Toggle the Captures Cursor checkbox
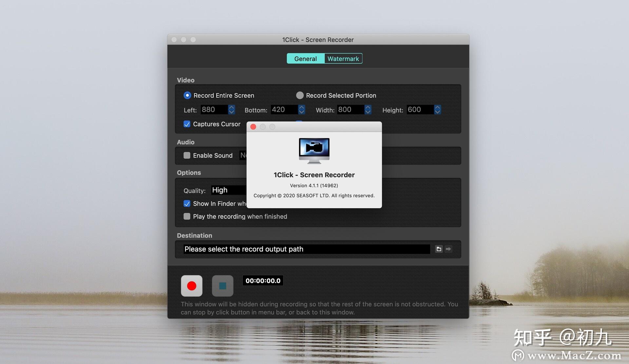 [x=187, y=124]
